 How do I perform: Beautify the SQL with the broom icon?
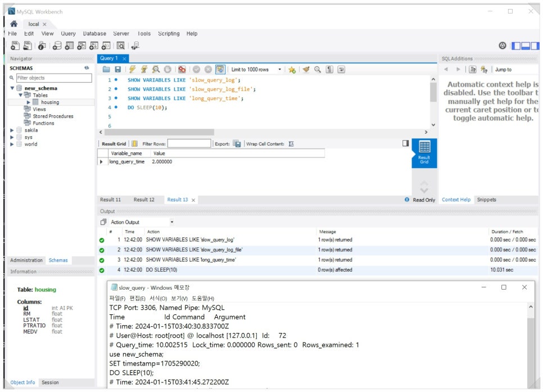pyautogui.click(x=306, y=69)
